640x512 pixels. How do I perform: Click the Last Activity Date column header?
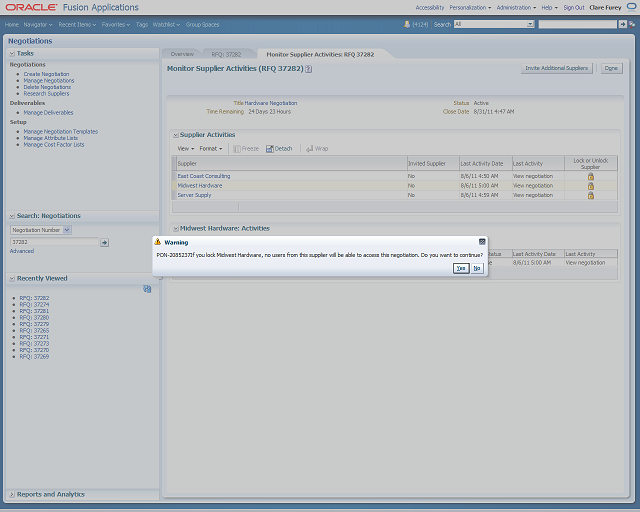click(486, 163)
